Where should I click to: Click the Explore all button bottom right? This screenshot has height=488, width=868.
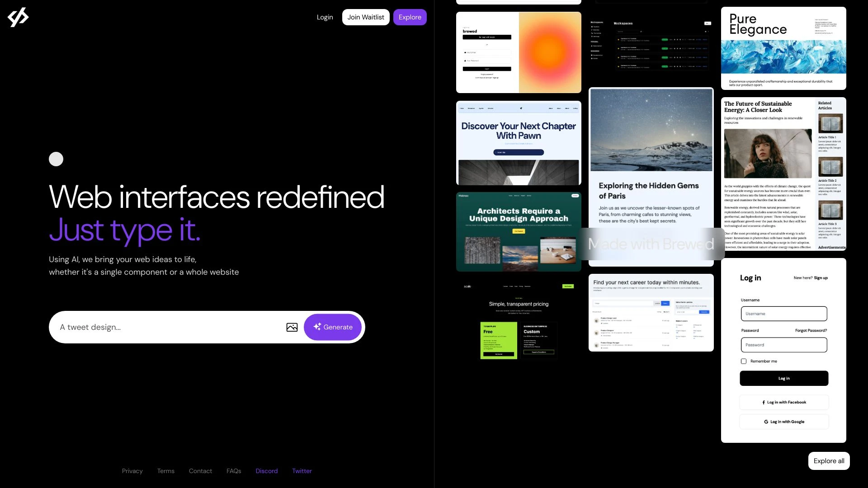(829, 460)
